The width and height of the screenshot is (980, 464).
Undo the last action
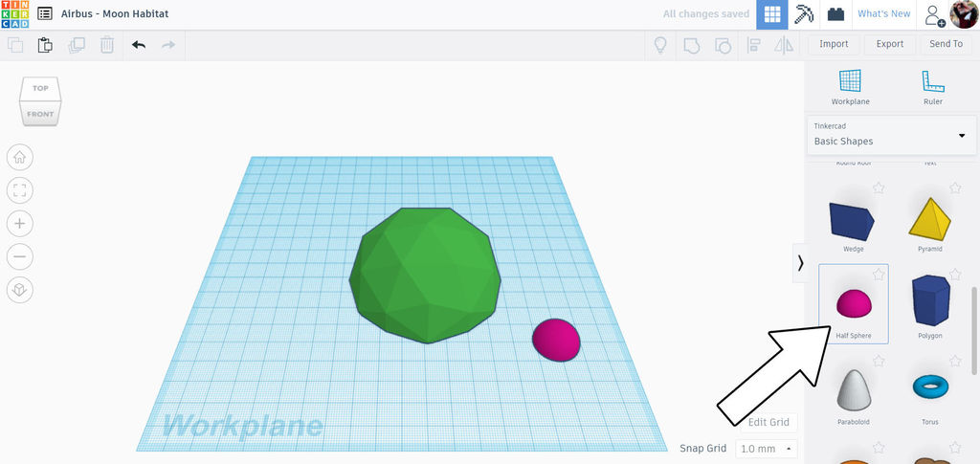[139, 45]
